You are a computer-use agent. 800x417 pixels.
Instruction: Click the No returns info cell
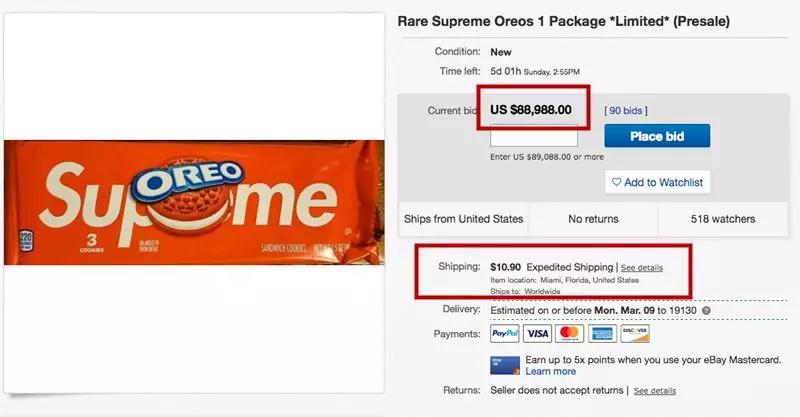click(593, 219)
